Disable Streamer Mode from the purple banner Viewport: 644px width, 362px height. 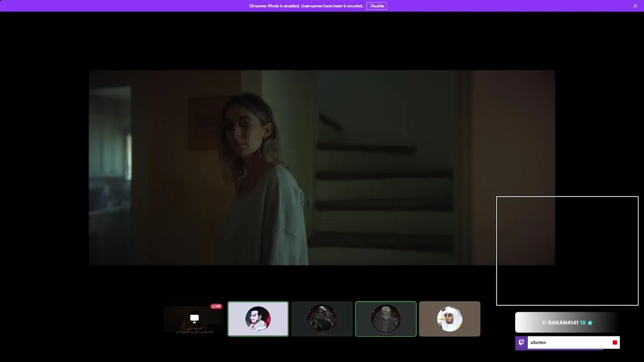377,6
